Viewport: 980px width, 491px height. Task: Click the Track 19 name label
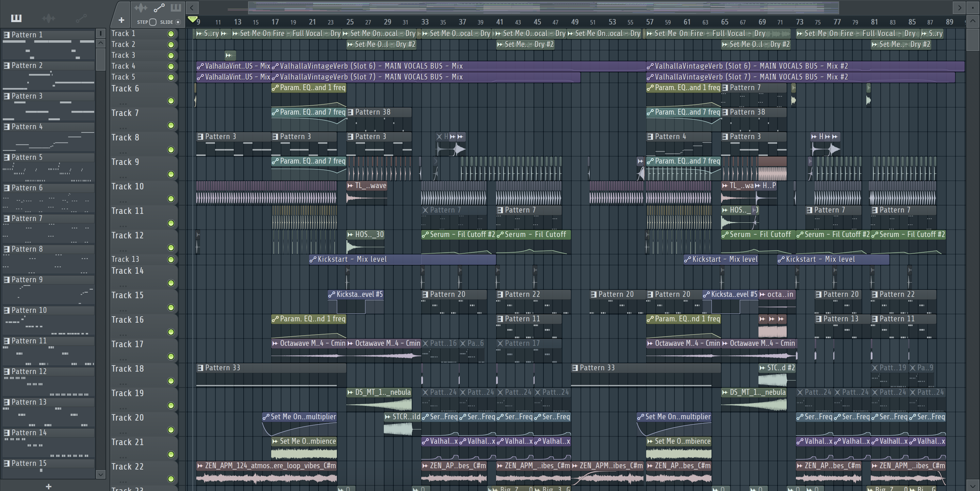[x=128, y=393]
